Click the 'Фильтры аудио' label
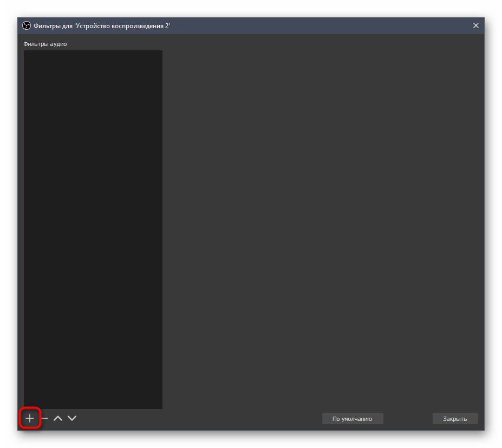Viewport: 502px width, 448px height. (45, 44)
